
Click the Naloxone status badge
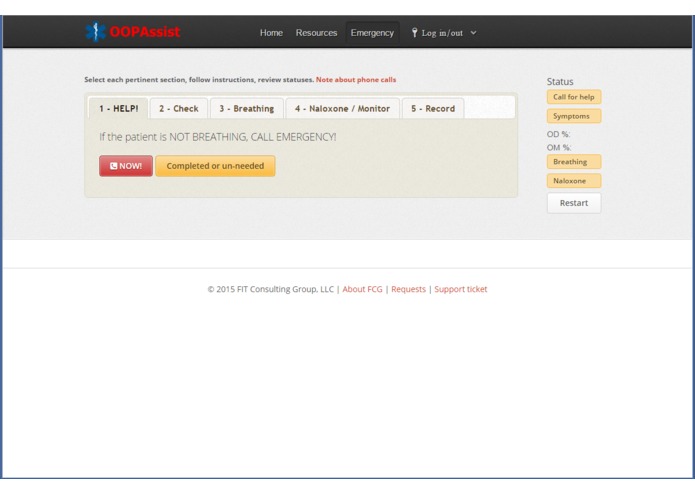point(574,181)
